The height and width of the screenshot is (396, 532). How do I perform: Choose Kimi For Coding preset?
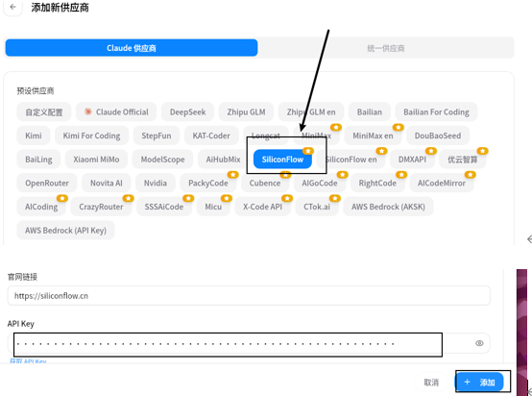91,136
